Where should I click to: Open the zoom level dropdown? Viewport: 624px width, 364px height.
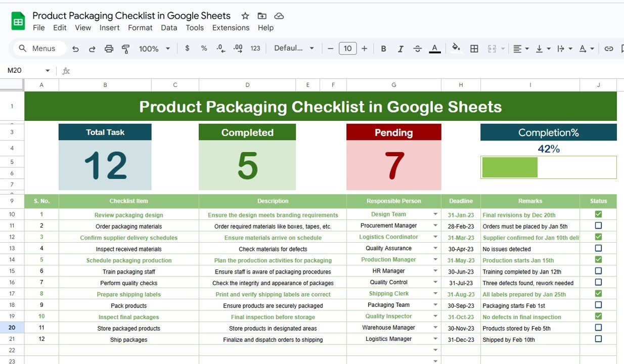point(154,49)
